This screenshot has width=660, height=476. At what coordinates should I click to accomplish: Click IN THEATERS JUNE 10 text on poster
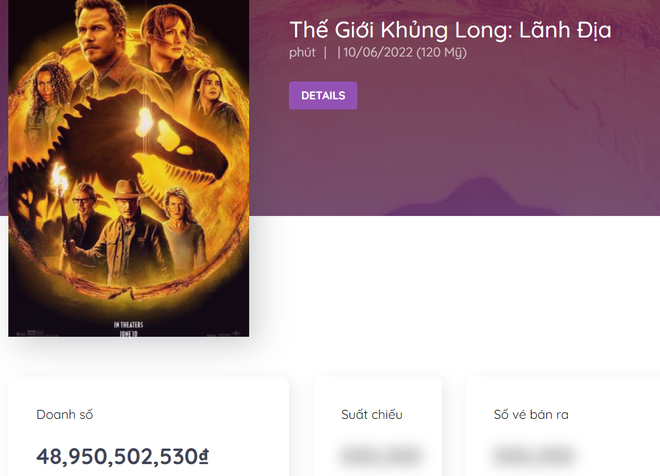[x=128, y=329]
